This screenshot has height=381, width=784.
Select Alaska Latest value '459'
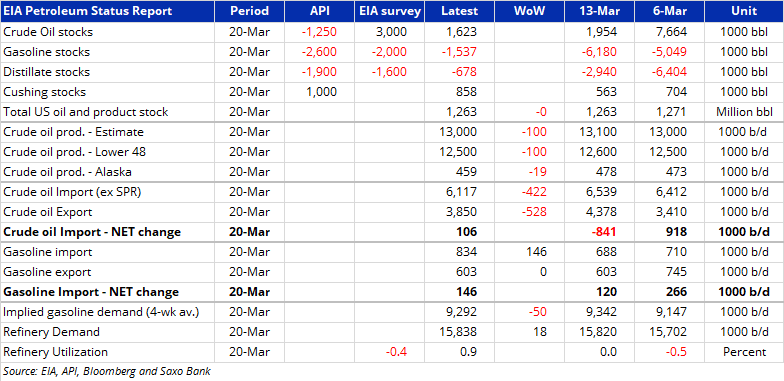(x=466, y=172)
